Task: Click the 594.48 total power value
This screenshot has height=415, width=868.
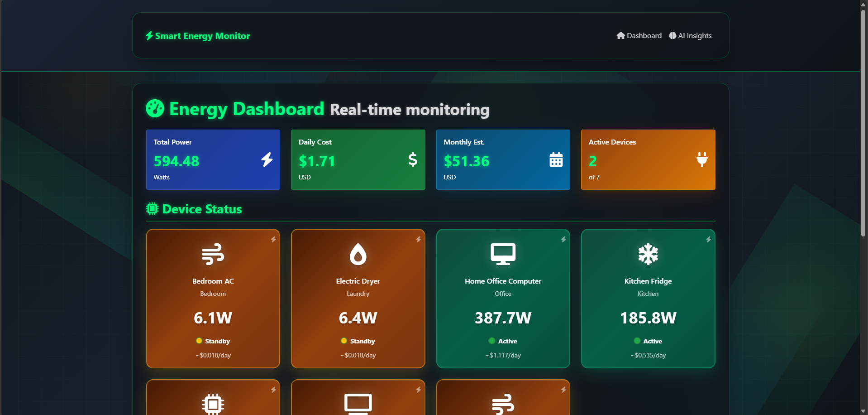Action: (176, 161)
